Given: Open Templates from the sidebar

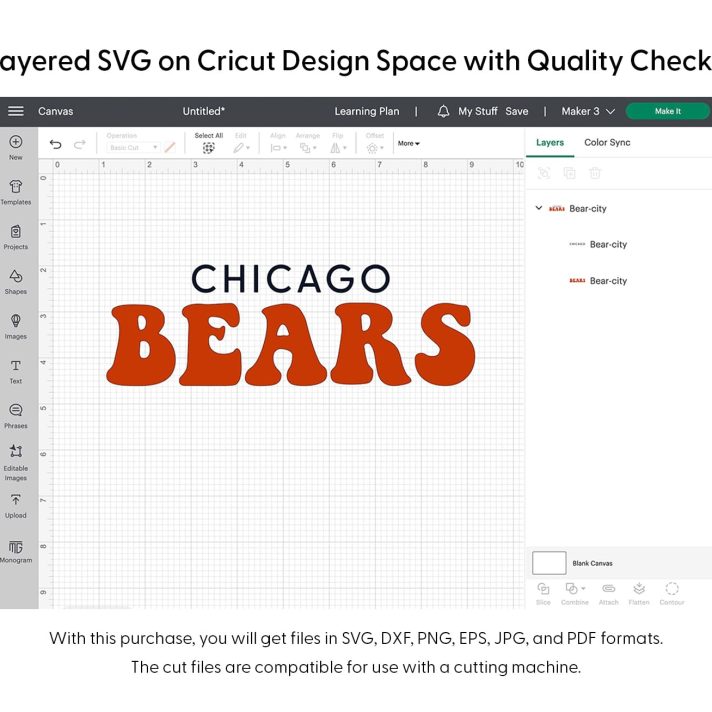Looking at the screenshot, I should tap(16, 192).
